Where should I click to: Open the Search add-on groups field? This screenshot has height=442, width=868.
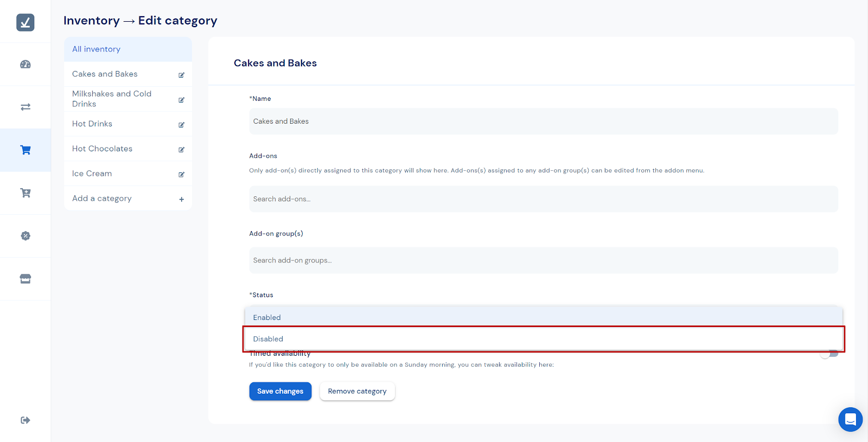pos(542,260)
